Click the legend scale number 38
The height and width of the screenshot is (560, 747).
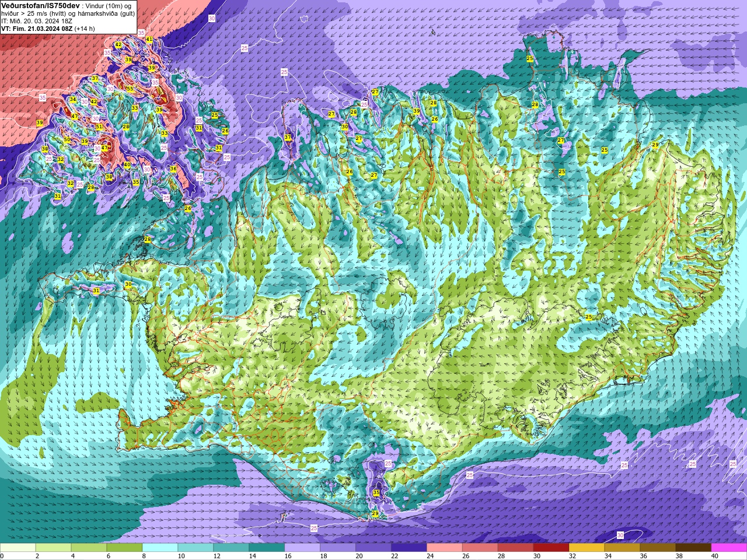[x=679, y=556]
